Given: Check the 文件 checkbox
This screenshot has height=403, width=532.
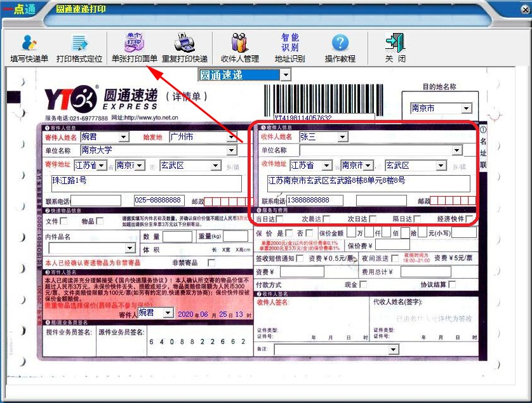Looking at the screenshot, I should coord(63,221).
